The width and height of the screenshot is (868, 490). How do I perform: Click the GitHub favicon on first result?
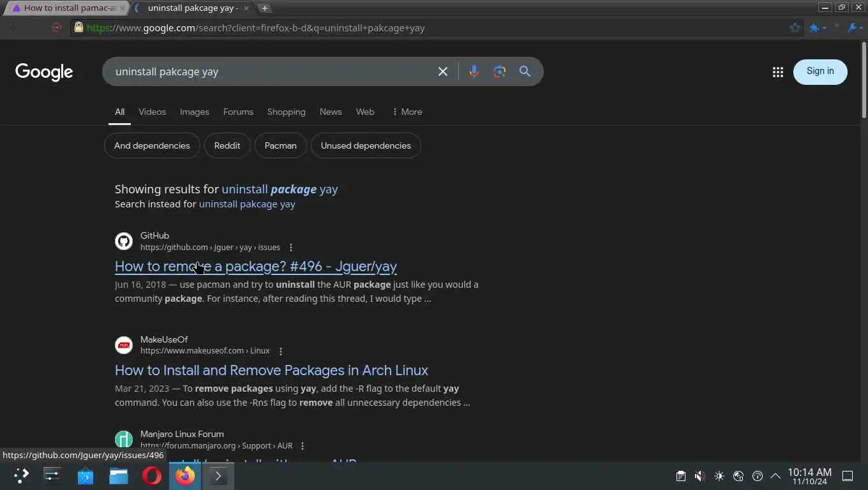124,241
